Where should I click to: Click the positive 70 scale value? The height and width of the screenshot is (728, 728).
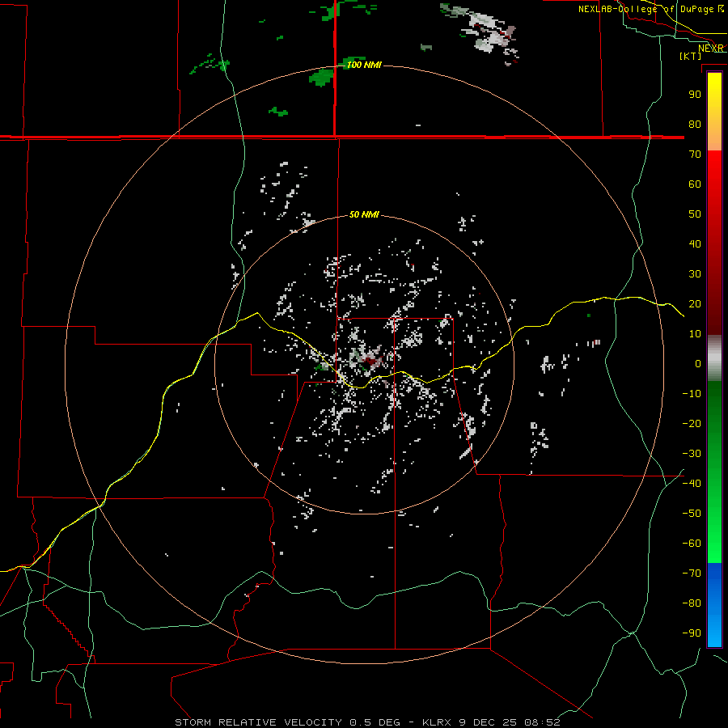point(695,154)
